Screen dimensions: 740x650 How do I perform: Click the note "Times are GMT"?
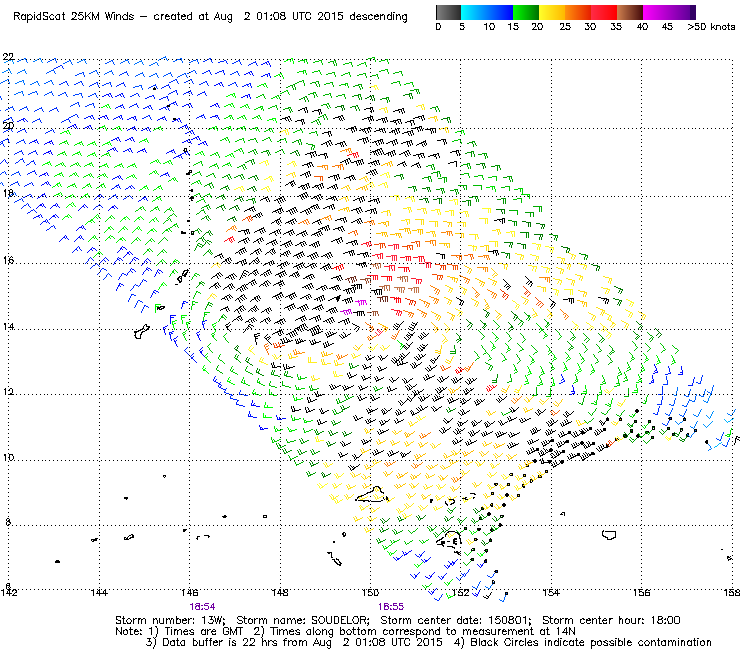(x=204, y=631)
